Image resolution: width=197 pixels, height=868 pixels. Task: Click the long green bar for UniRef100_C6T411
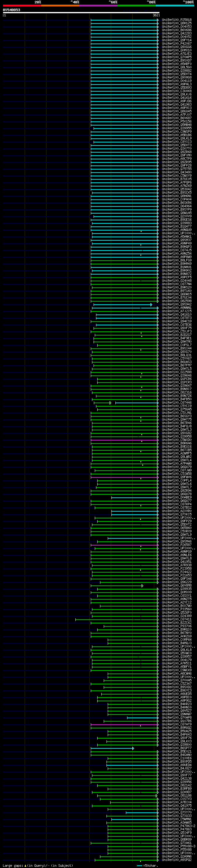point(117,620)
